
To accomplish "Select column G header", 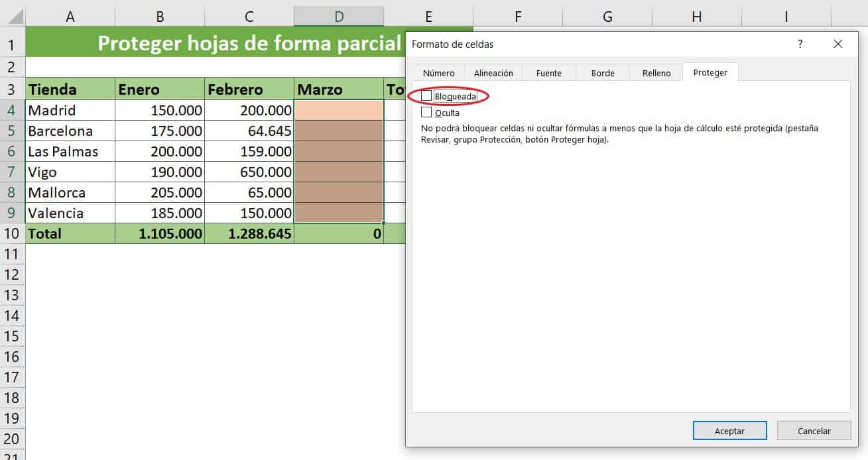I will (607, 17).
